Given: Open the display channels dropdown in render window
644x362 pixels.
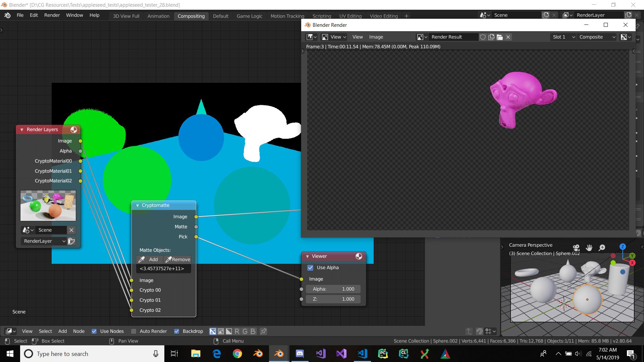Looking at the screenshot, I should [626, 37].
